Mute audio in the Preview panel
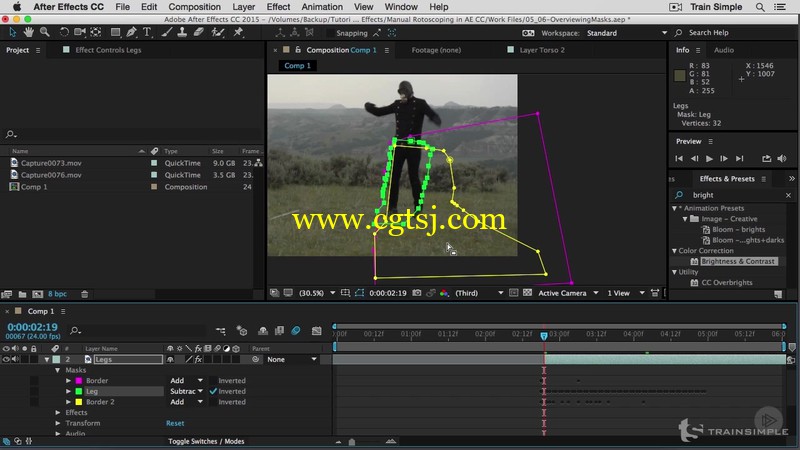The height and width of the screenshot is (450, 800). 782,159
